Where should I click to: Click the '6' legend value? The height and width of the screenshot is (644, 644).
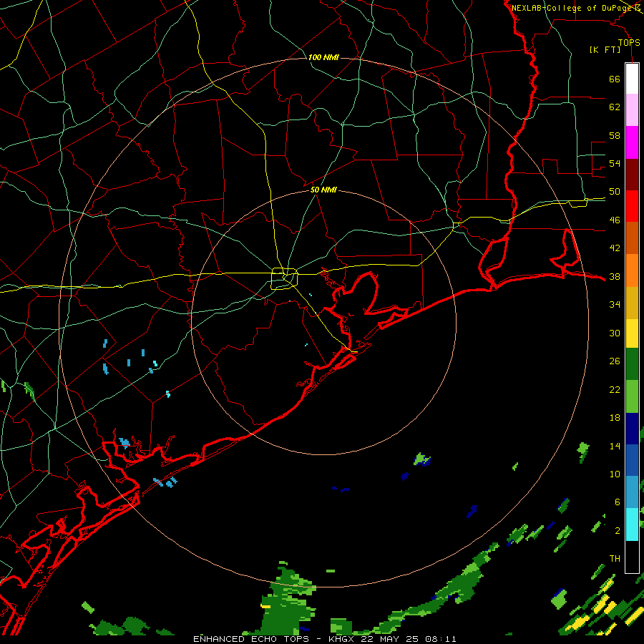[x=617, y=502]
